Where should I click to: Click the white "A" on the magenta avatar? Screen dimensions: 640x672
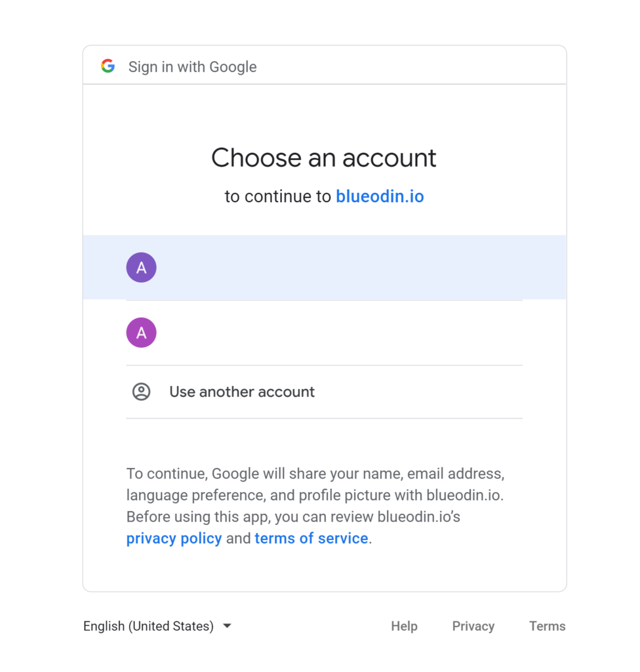tap(141, 333)
